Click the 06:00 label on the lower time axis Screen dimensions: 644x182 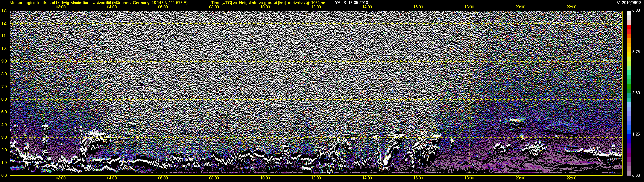tap(163, 178)
